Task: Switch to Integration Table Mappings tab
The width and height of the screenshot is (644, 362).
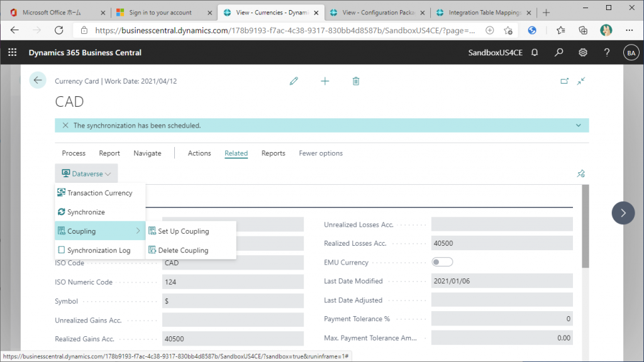Action: tap(485, 13)
